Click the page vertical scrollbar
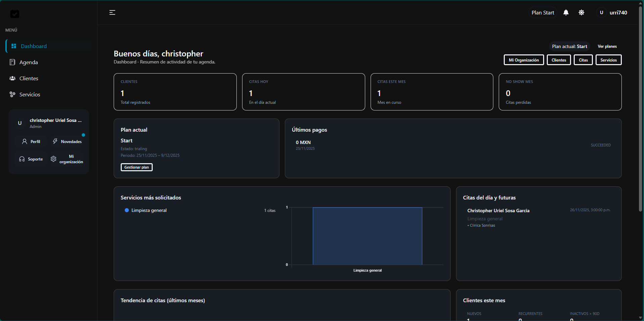Screen dimensions: 644x321 640,107
